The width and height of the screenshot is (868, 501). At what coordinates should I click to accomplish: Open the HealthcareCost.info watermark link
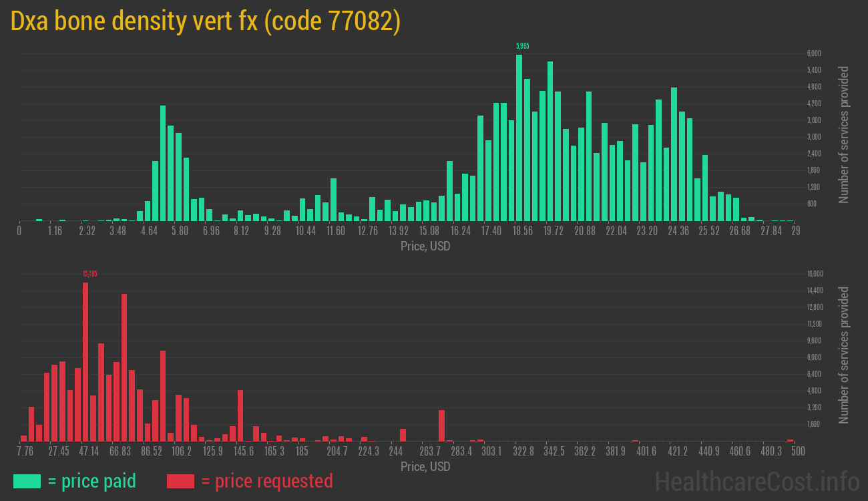(756, 481)
